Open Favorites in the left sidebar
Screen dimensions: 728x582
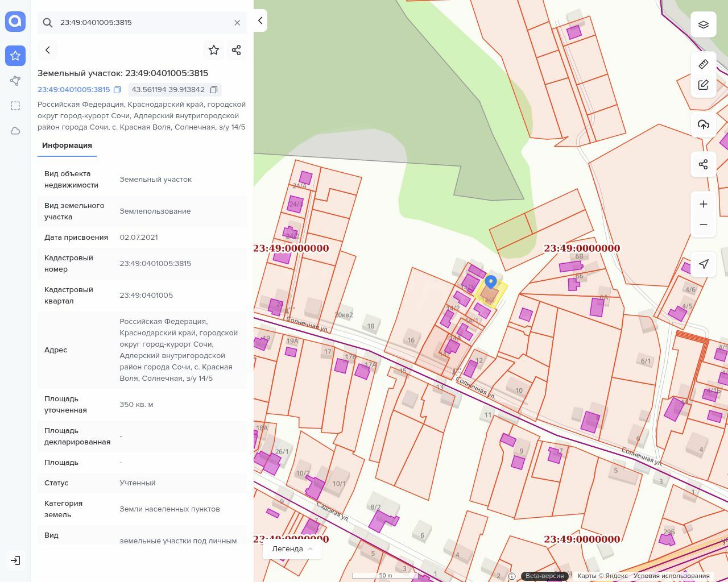point(15,56)
